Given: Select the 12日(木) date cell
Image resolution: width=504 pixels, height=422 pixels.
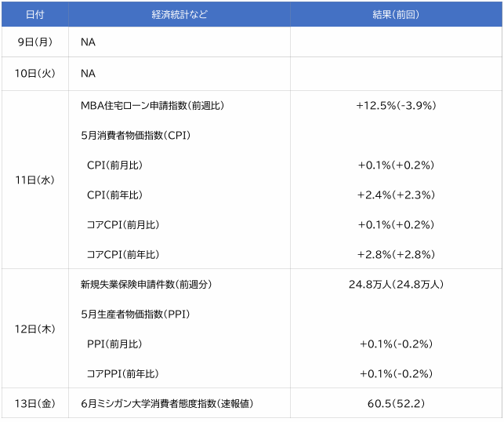Looking at the screenshot, I should (x=34, y=329).
